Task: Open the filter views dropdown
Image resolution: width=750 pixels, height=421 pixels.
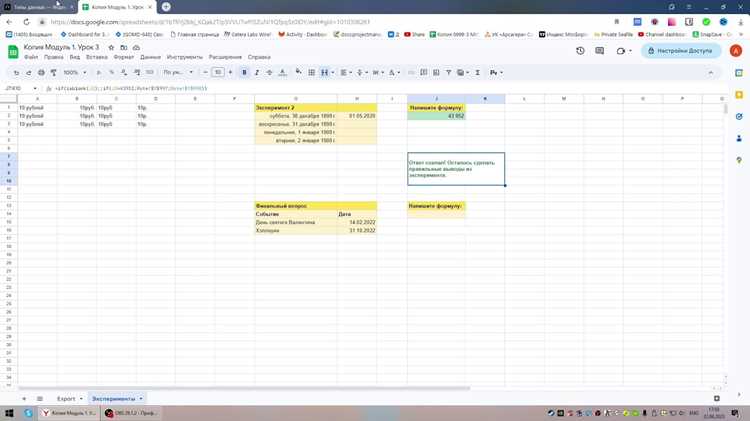Action: point(463,73)
